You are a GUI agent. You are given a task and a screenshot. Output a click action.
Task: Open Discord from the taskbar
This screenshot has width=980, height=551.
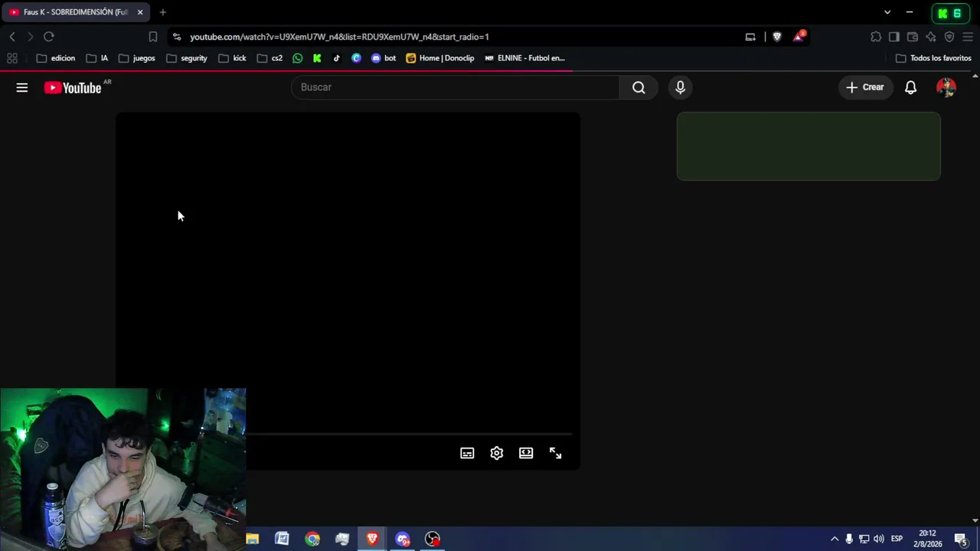(403, 539)
